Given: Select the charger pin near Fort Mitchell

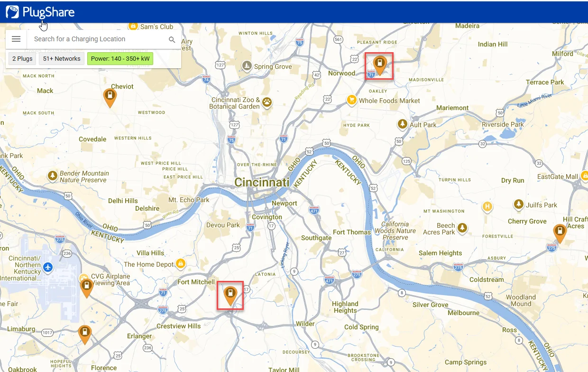Looking at the screenshot, I should (x=230, y=294).
